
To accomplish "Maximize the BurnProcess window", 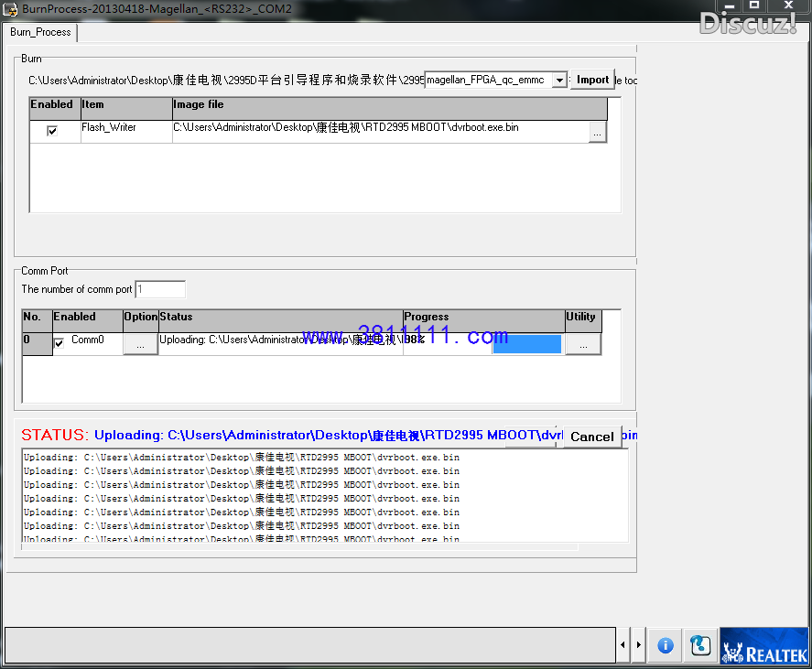I will pos(754,5).
